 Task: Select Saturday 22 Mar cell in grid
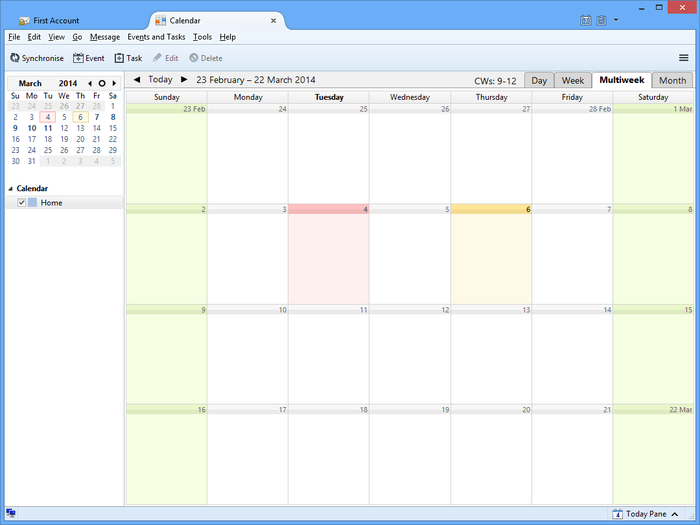(x=653, y=455)
